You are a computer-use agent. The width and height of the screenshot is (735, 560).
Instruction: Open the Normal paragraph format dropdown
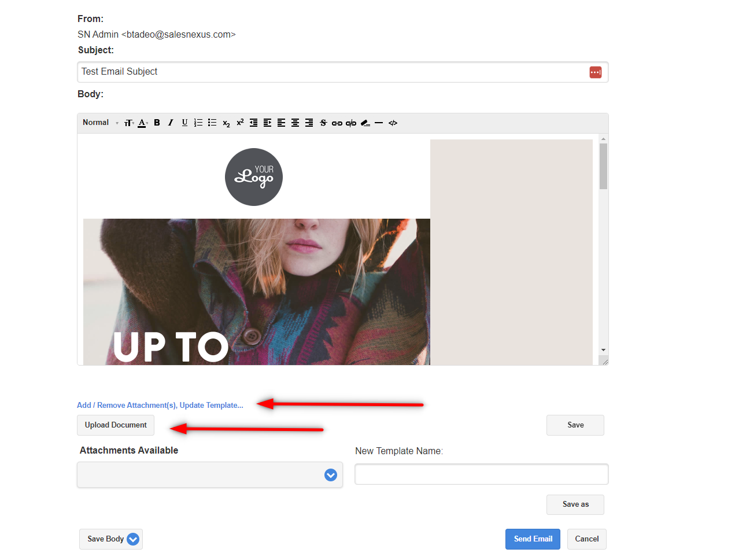(101, 123)
